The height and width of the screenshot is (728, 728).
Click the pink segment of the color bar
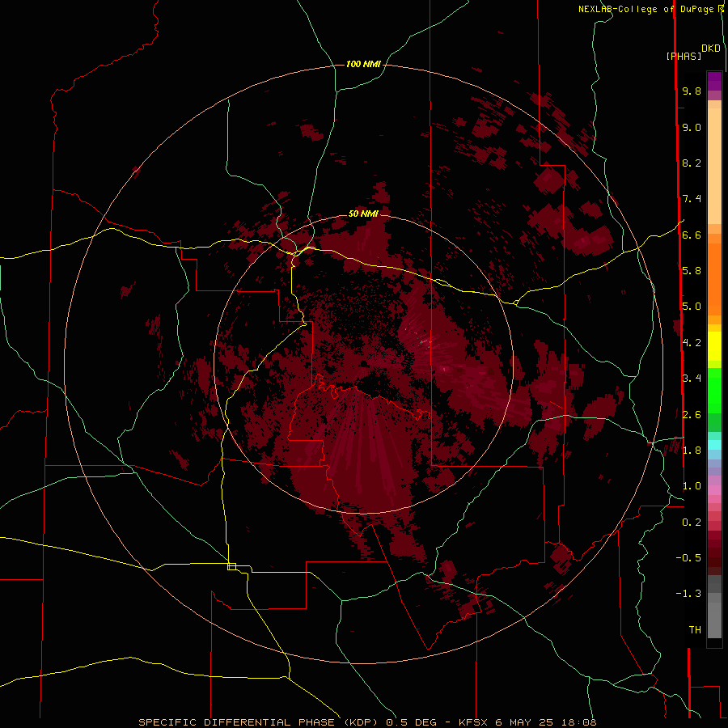(714, 490)
